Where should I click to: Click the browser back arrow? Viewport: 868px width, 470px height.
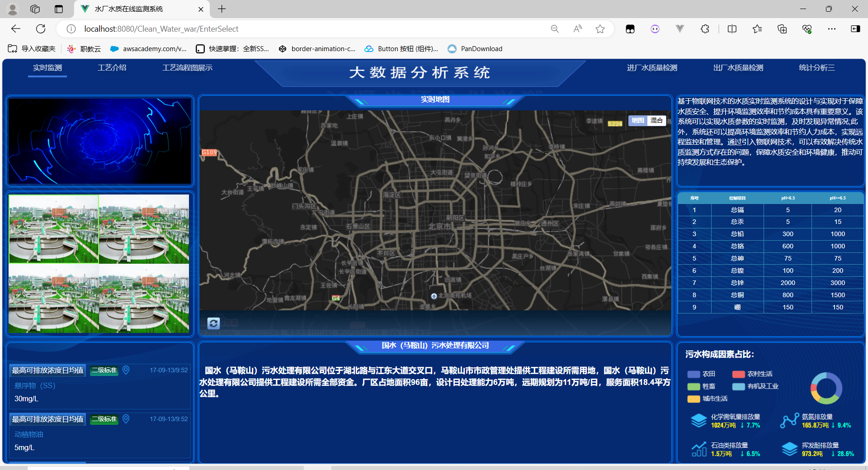[x=16, y=29]
